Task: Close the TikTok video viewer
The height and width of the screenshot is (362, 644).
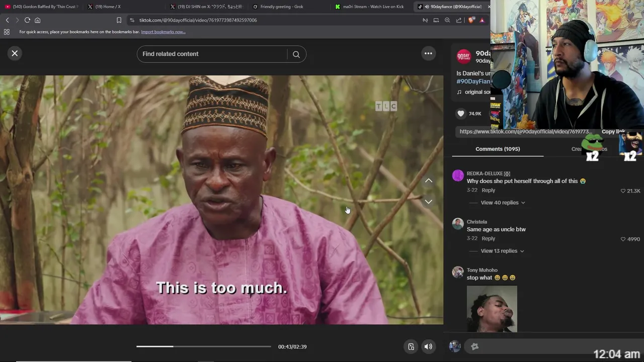Action: tap(15, 53)
